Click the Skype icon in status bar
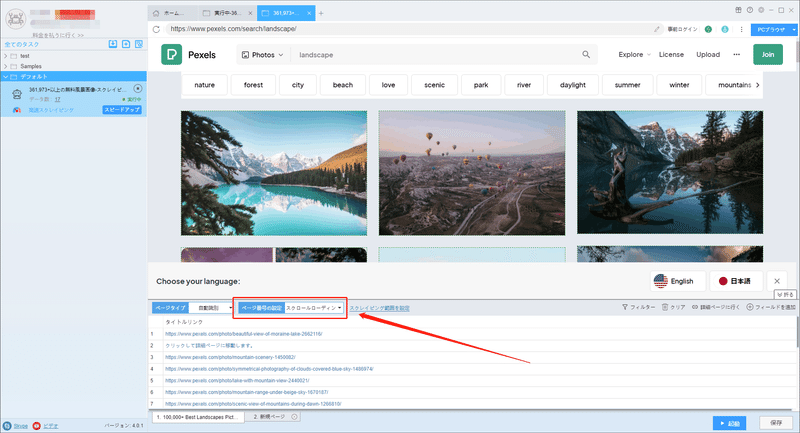This screenshot has height=433, width=800. point(7,426)
